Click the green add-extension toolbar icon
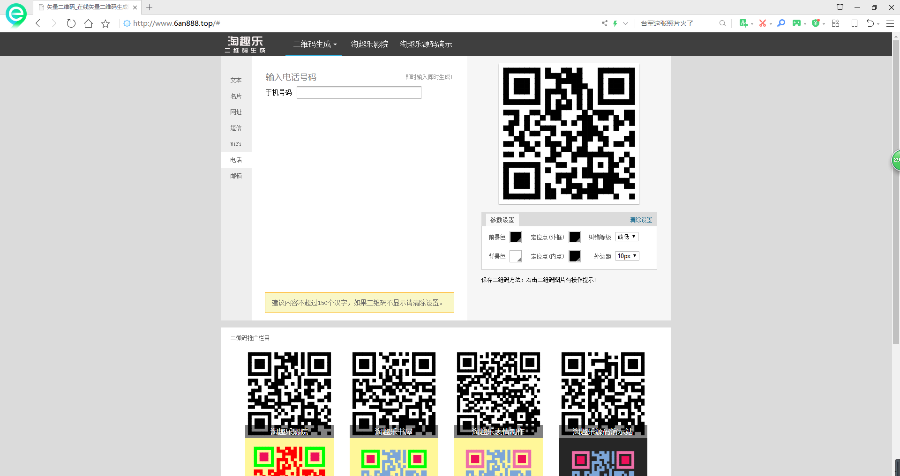900x476 pixels. click(x=743, y=24)
